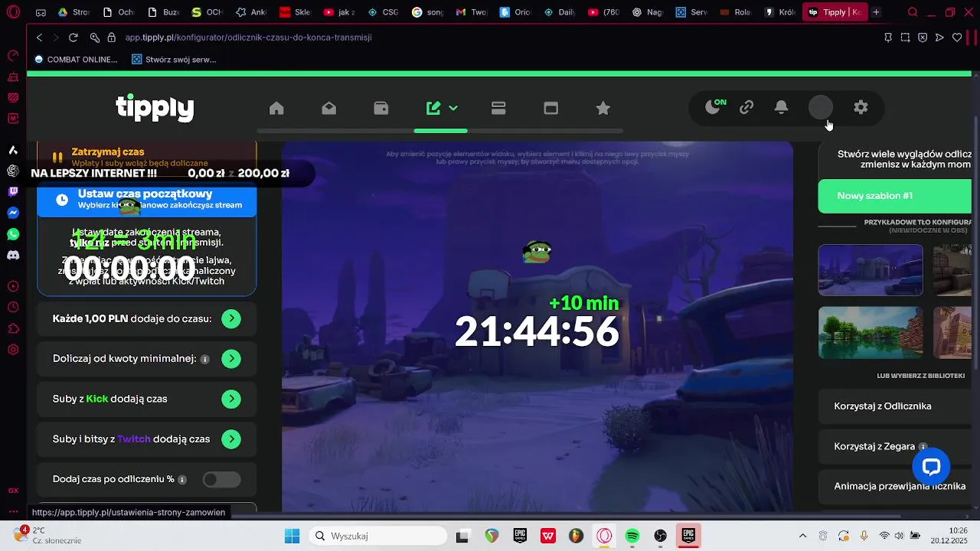Open WhatsApp in Opera sidebar
Screen dimensions: 980x551
click(x=13, y=234)
